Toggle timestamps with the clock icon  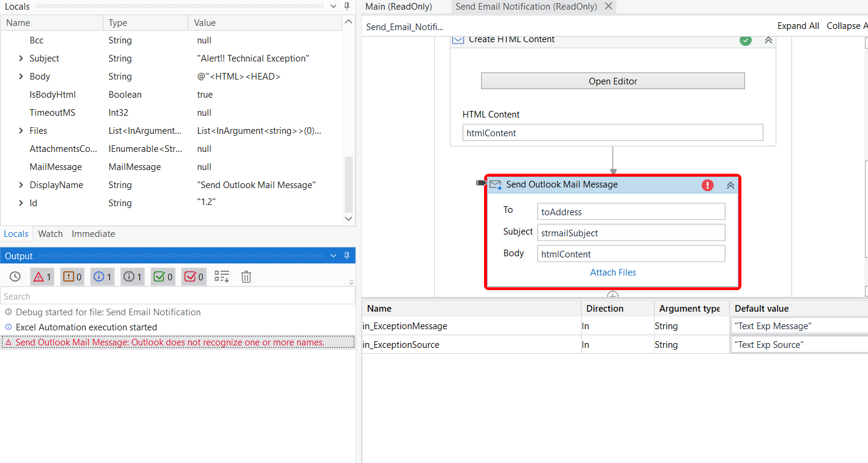pos(15,276)
